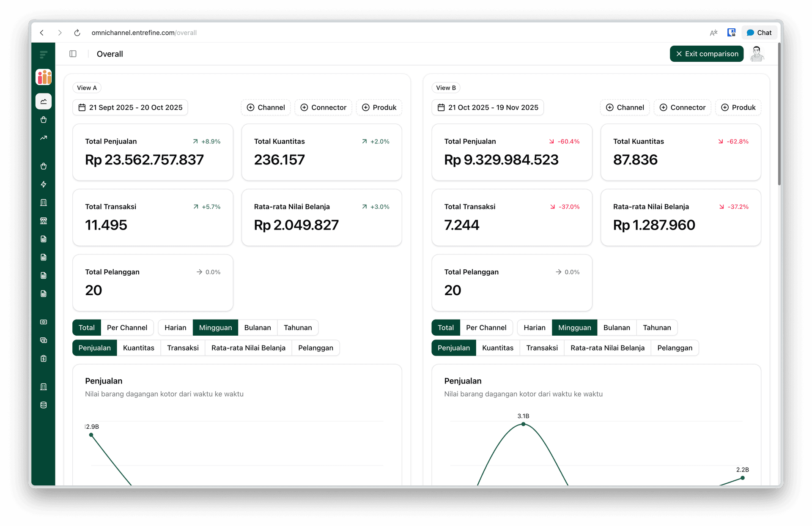Screen dimensions: 812x526
Task: Click the address bar URL field
Action: click(144, 33)
